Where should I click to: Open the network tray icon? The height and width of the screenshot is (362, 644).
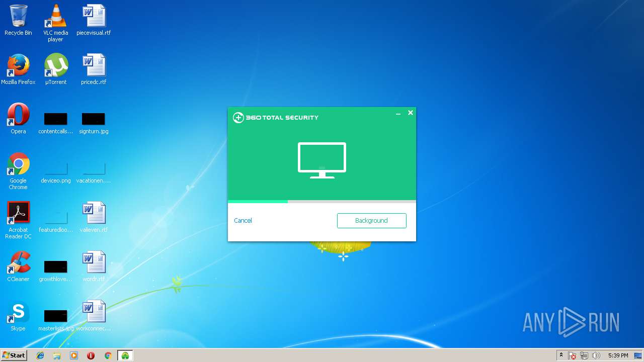coord(584,355)
